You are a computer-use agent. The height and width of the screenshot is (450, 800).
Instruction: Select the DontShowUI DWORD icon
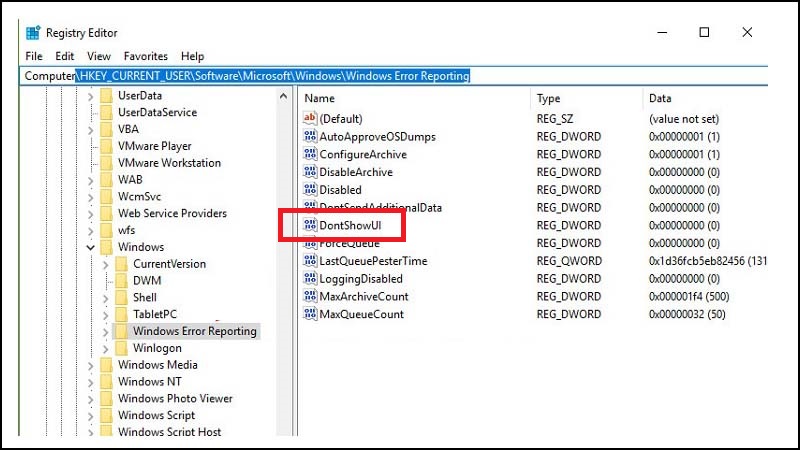[x=310, y=225]
